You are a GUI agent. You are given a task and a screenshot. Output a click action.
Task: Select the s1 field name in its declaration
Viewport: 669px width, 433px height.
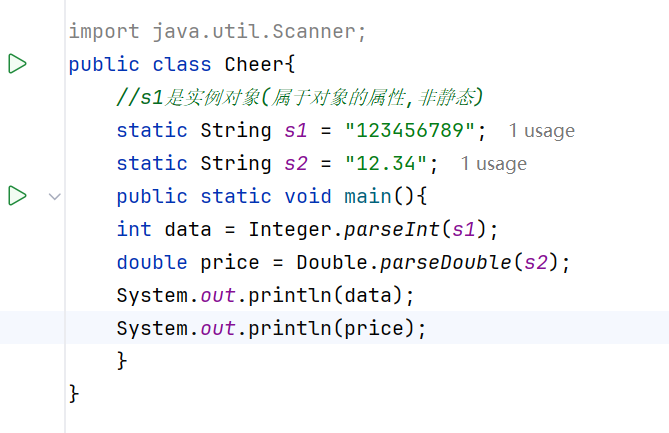(x=296, y=130)
